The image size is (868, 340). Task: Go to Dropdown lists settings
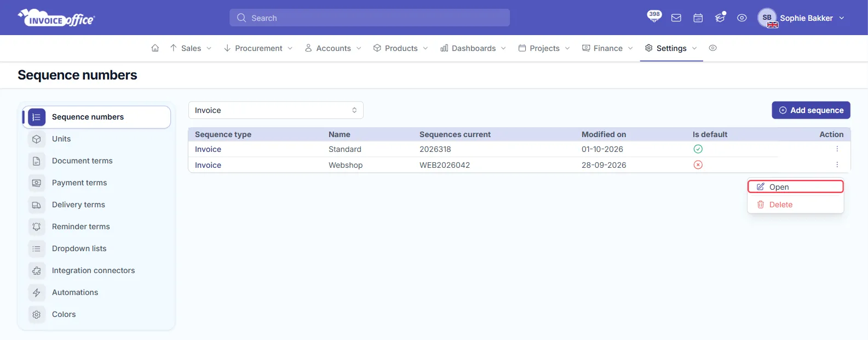point(79,248)
